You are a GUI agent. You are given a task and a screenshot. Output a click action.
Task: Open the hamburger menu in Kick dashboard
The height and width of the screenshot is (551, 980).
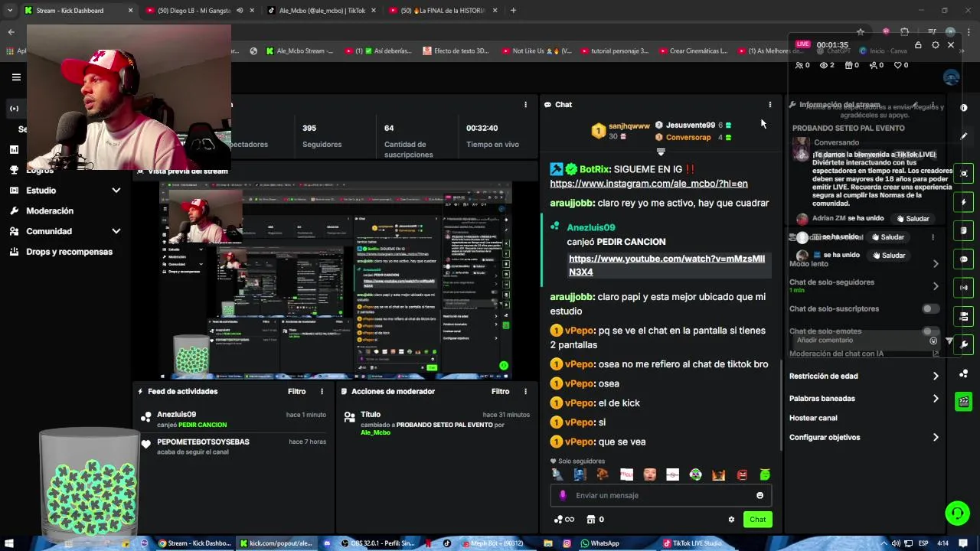click(15, 77)
